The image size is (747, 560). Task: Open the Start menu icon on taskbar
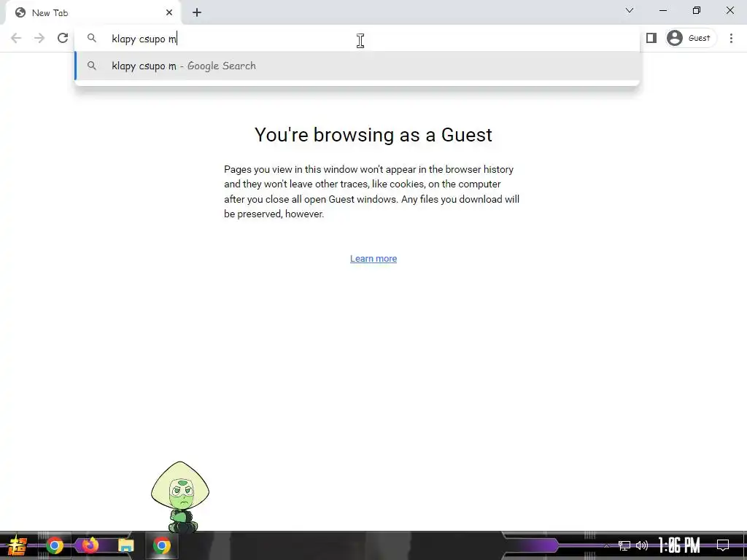pos(18,545)
